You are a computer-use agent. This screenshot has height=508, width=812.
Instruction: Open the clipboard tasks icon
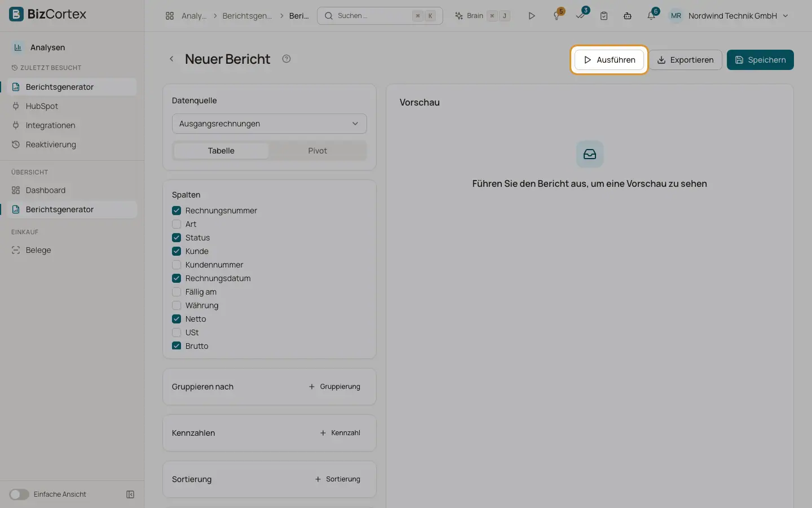[x=604, y=16]
